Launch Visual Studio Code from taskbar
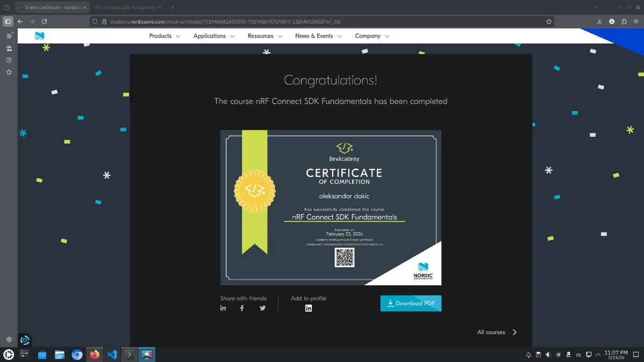 point(112,354)
